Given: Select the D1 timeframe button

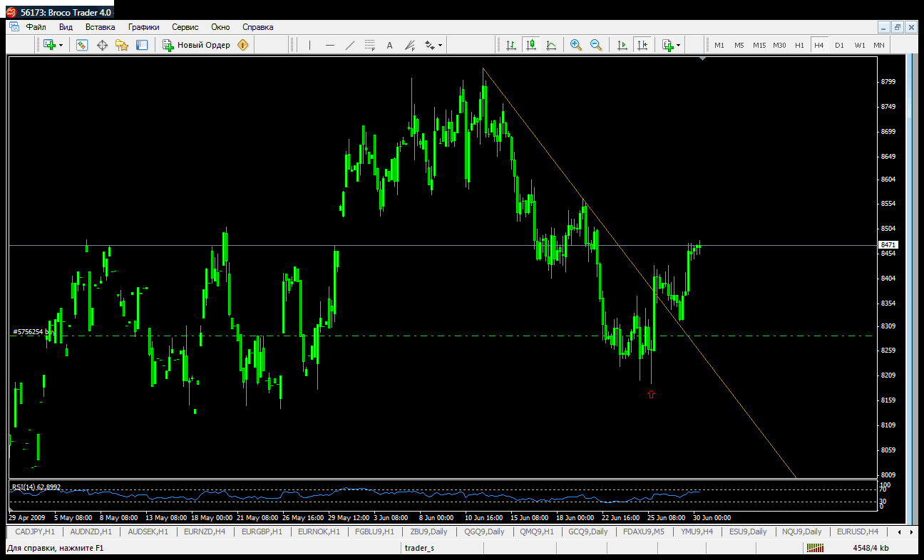Looking at the screenshot, I should coord(839,45).
